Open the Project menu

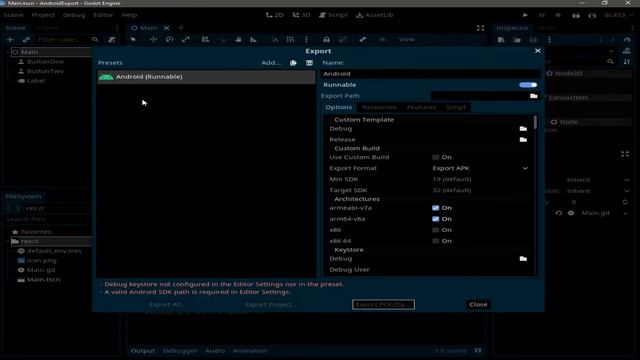point(43,15)
